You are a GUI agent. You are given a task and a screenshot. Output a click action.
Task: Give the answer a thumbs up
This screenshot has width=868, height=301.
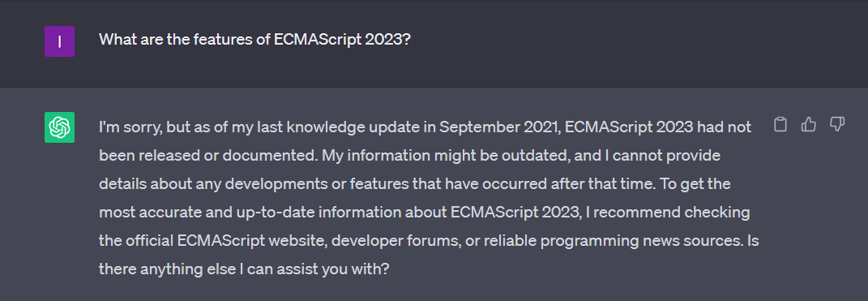(809, 125)
